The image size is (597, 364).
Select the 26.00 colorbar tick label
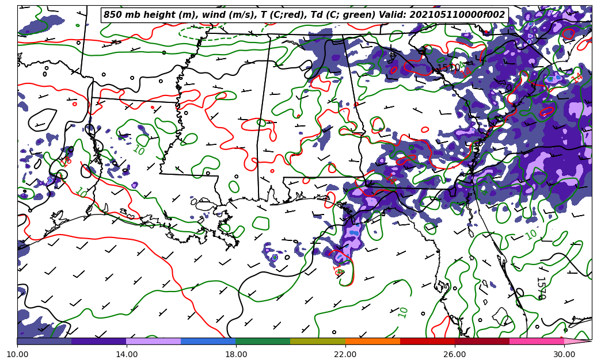click(x=455, y=354)
